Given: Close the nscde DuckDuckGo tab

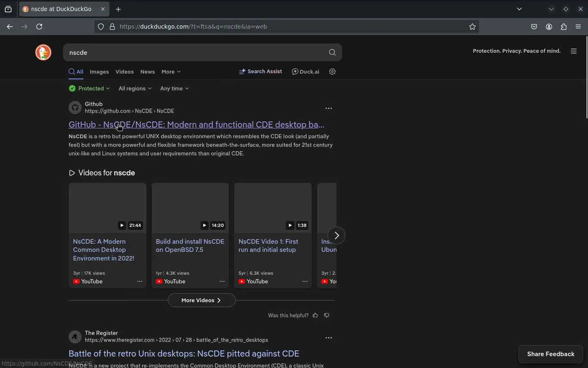Looking at the screenshot, I should pyautogui.click(x=103, y=9).
